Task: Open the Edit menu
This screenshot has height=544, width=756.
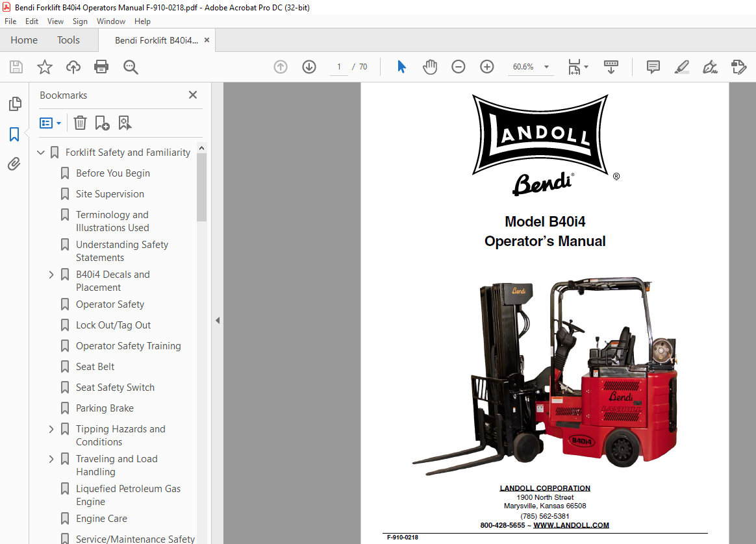Action: point(32,21)
